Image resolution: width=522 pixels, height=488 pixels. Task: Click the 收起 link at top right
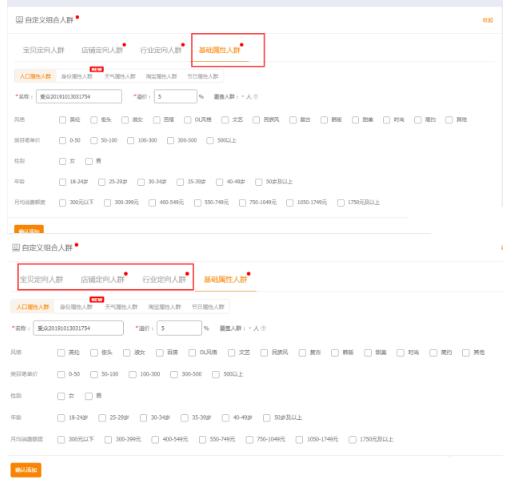click(x=488, y=20)
